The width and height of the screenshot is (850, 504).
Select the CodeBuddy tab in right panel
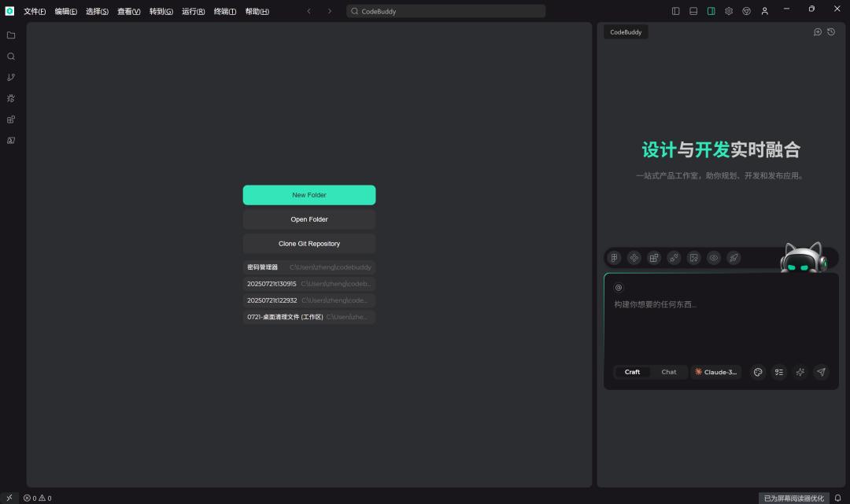tap(626, 32)
